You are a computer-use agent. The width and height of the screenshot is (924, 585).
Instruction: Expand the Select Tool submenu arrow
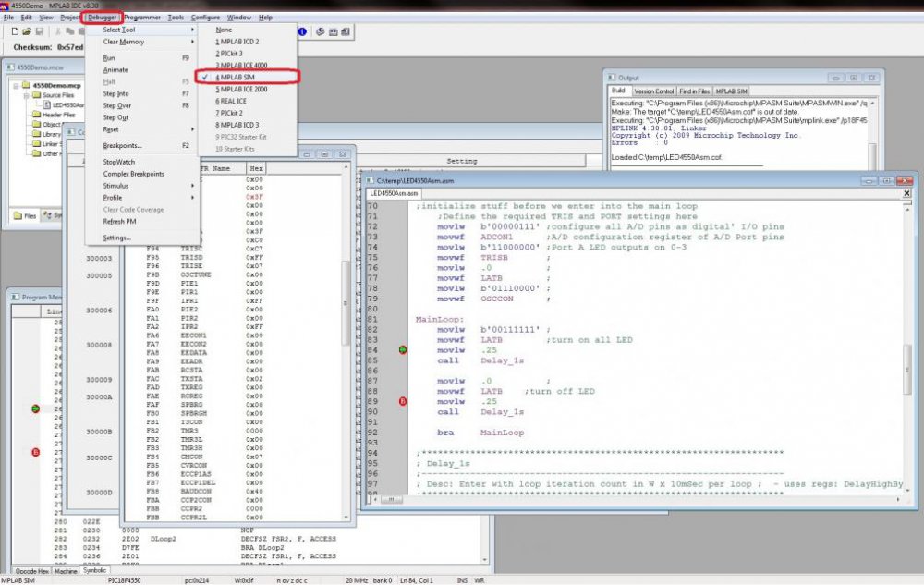(192, 28)
